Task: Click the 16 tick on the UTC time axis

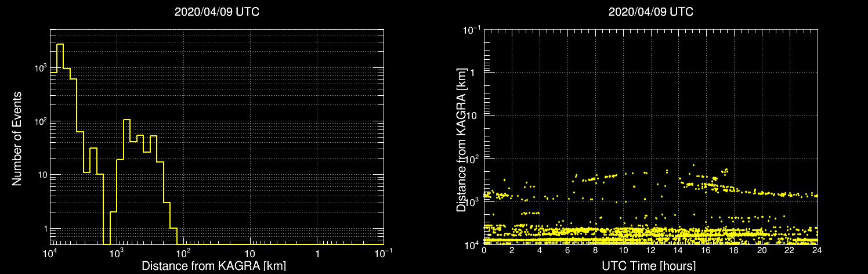Action: [706, 251]
